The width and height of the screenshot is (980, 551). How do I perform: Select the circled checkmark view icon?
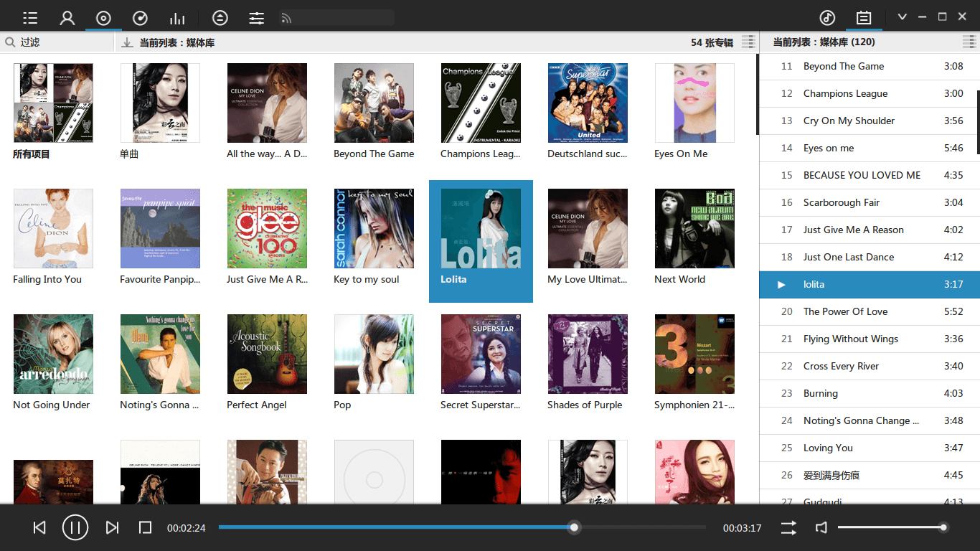point(140,17)
